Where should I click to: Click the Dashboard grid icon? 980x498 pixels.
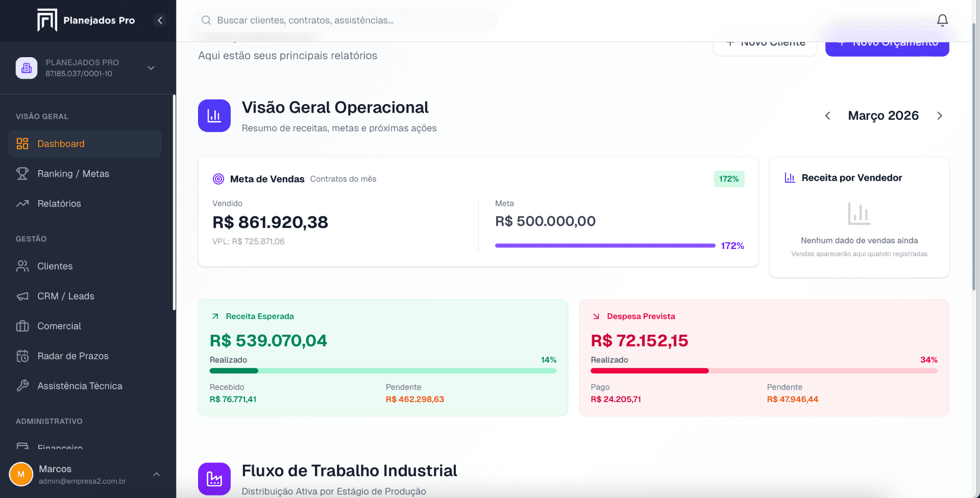(22, 143)
